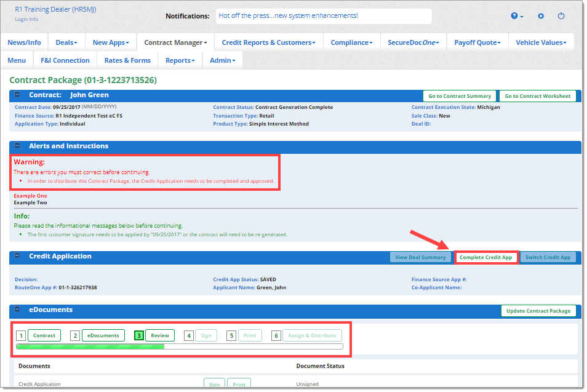Click Go to Contract Worksheet button
The height and width of the screenshot is (392, 587).
click(538, 96)
